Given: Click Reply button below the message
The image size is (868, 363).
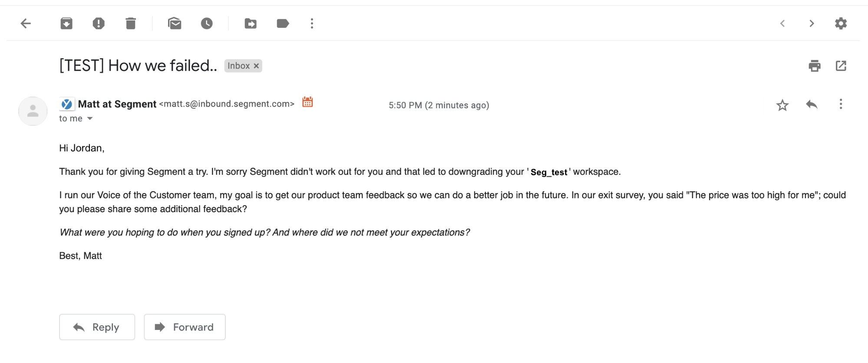Looking at the screenshot, I should [x=97, y=327].
